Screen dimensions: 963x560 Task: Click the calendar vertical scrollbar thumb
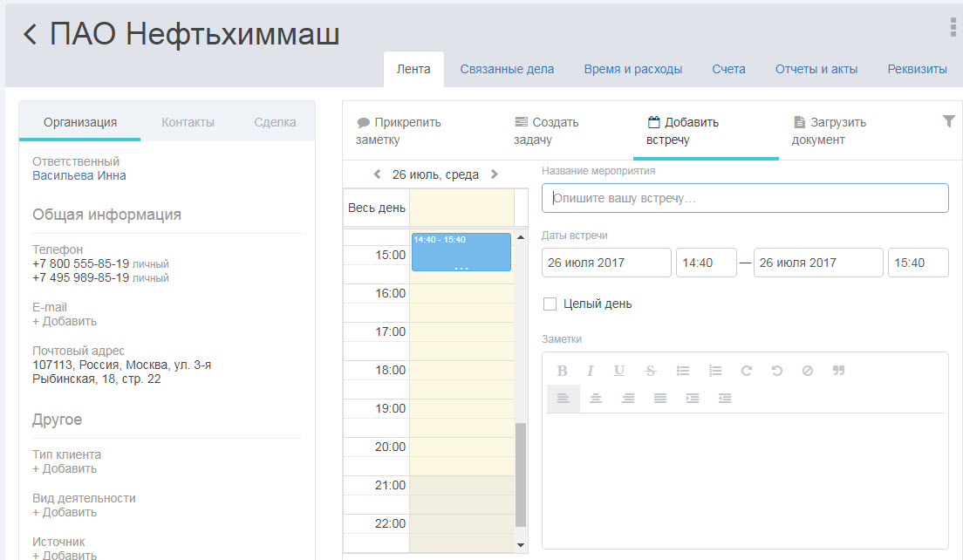(520, 475)
